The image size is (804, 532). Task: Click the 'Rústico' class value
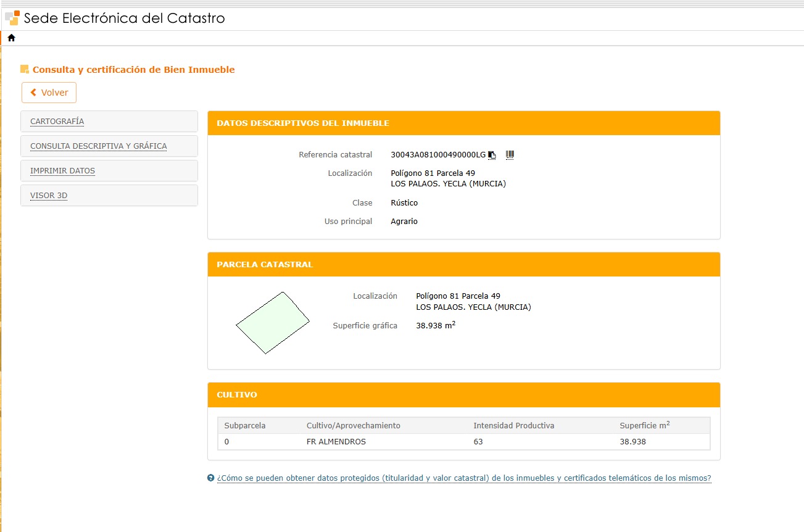[x=404, y=203]
